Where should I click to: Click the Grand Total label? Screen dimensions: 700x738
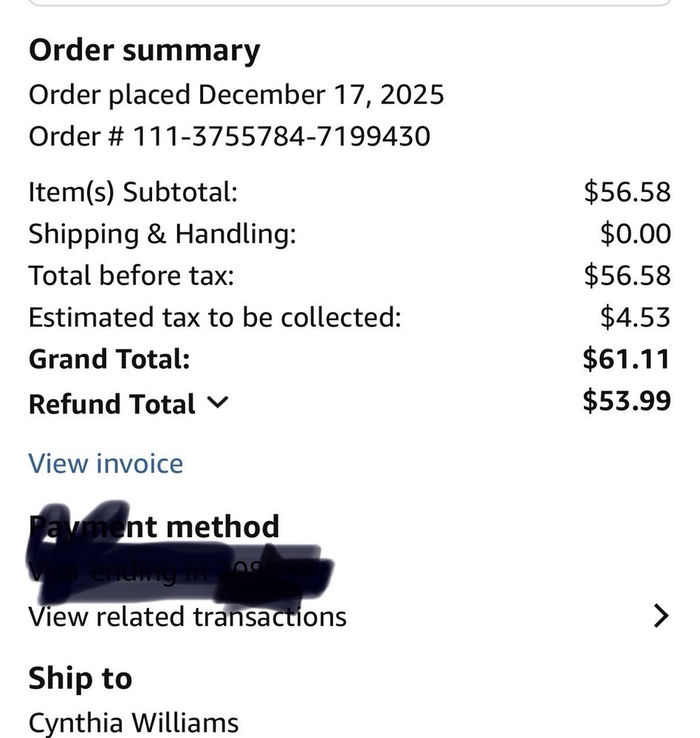[109, 359]
